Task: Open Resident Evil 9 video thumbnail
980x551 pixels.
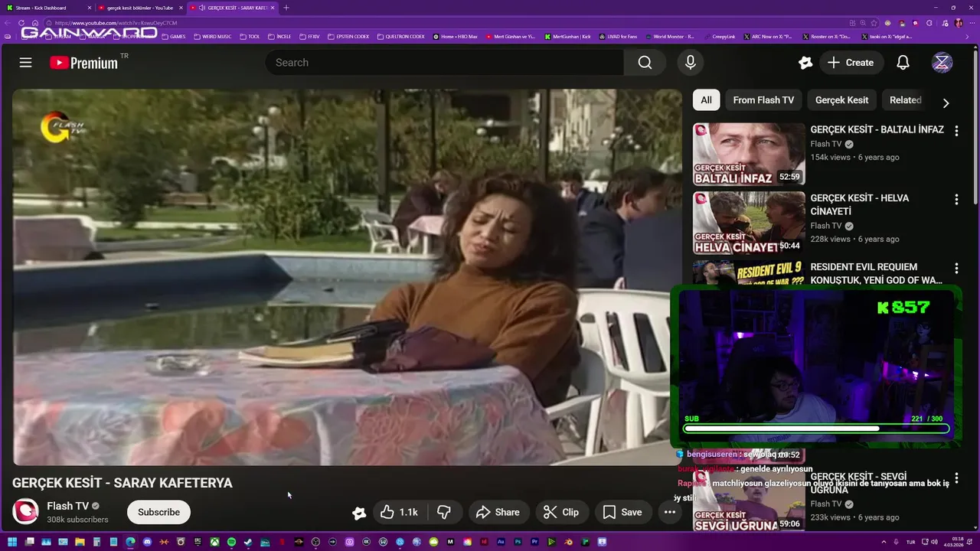Action: pos(749,274)
